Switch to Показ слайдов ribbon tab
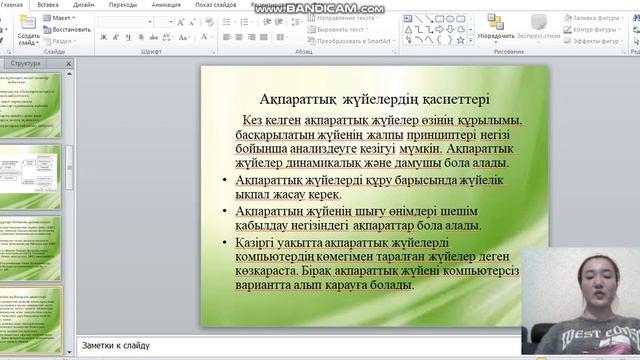This screenshot has height=360, width=640. pyautogui.click(x=216, y=5)
